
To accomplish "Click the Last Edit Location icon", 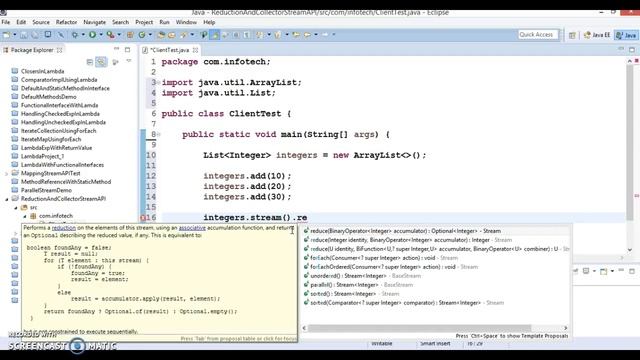I will coord(296,35).
